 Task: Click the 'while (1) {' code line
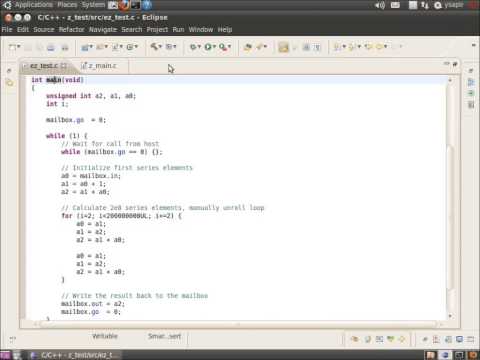(x=67, y=136)
